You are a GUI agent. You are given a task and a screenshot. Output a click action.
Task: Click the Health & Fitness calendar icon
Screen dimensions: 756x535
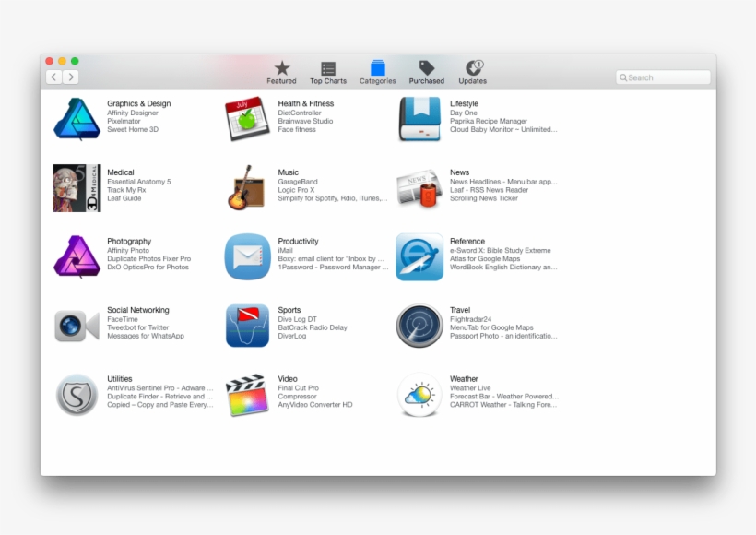pos(247,118)
